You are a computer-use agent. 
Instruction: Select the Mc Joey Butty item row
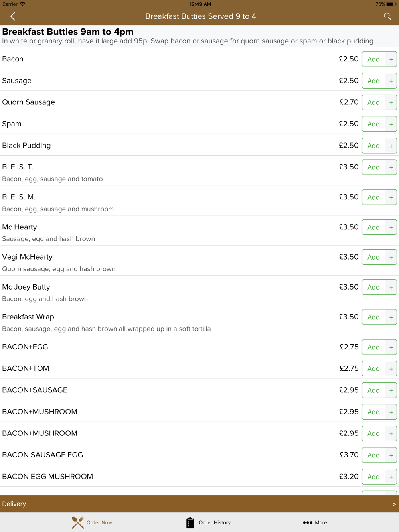click(199, 290)
